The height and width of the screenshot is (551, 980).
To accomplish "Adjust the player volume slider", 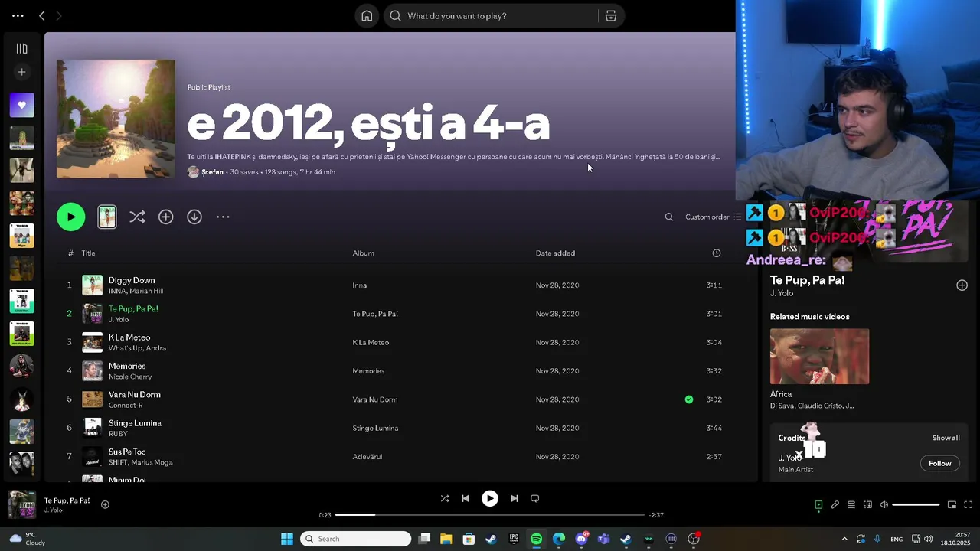I will pyautogui.click(x=916, y=504).
